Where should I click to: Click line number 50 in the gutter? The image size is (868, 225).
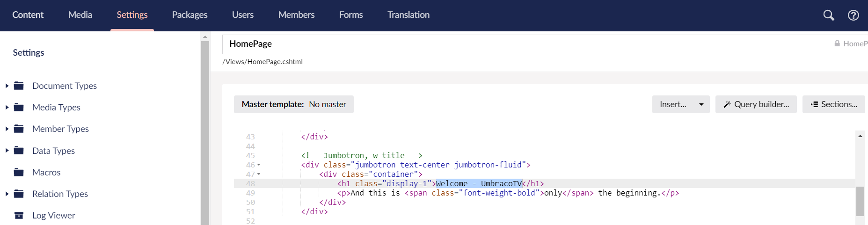[250, 202]
